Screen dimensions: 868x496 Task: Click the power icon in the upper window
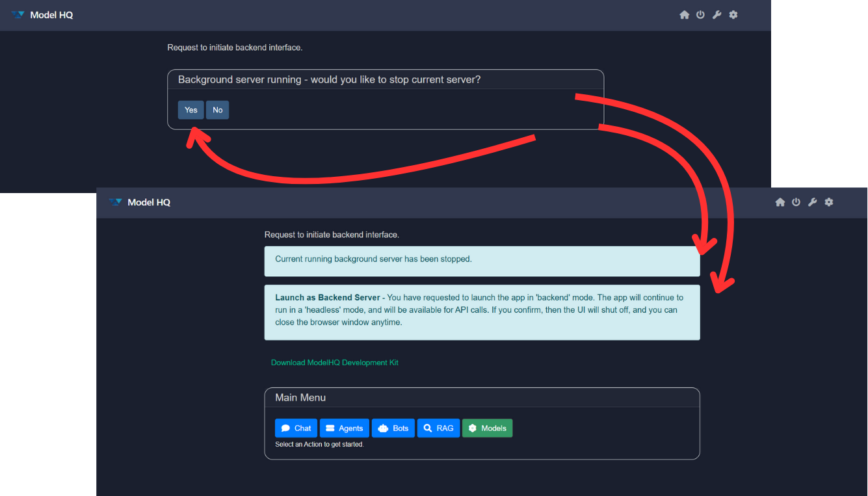pos(700,15)
